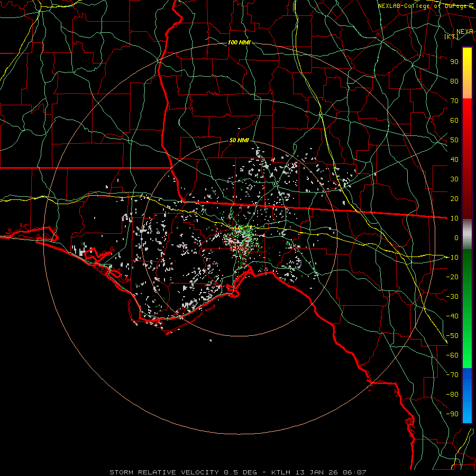Screen dimensions: 476x476
Task: Select the -80 value on velocity scale
Action: [x=452, y=395]
